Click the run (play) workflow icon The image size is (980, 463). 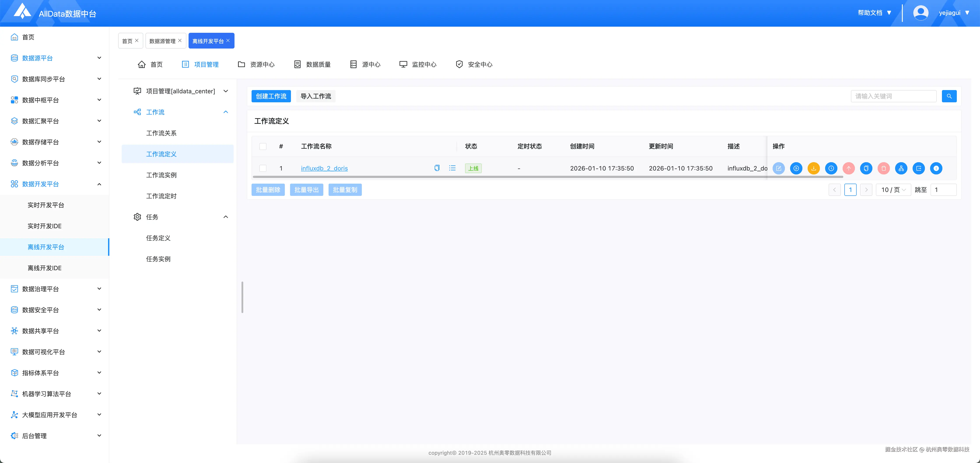pos(796,168)
